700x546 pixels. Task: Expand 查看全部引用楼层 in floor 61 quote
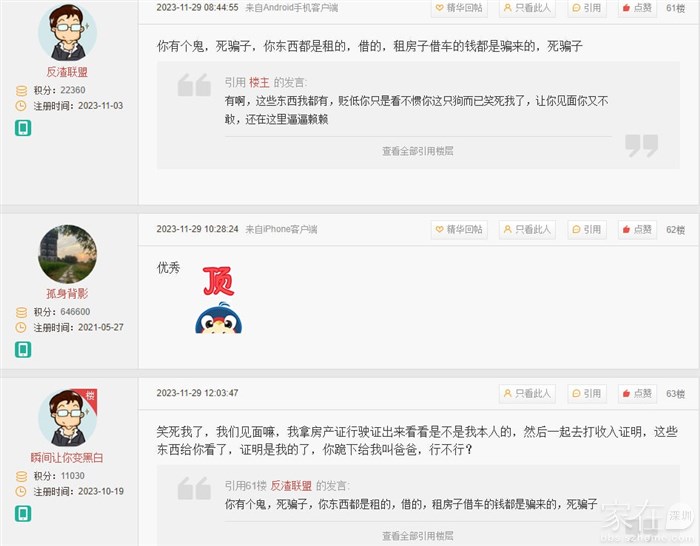[418, 151]
